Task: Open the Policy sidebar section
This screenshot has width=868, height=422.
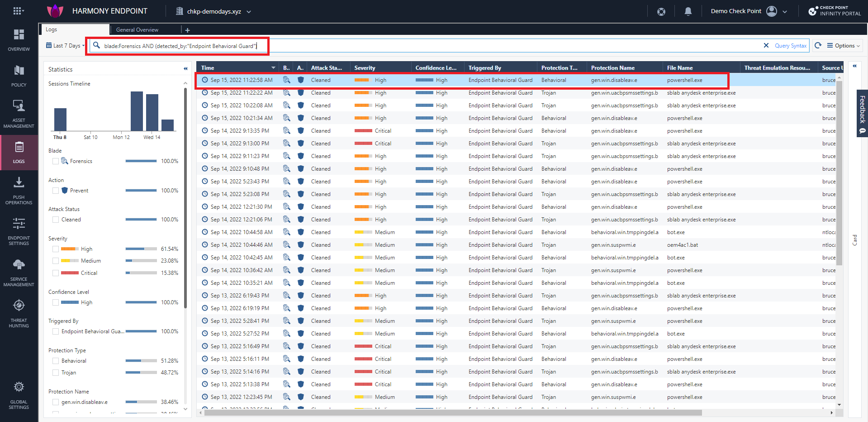Action: pyautogui.click(x=19, y=76)
